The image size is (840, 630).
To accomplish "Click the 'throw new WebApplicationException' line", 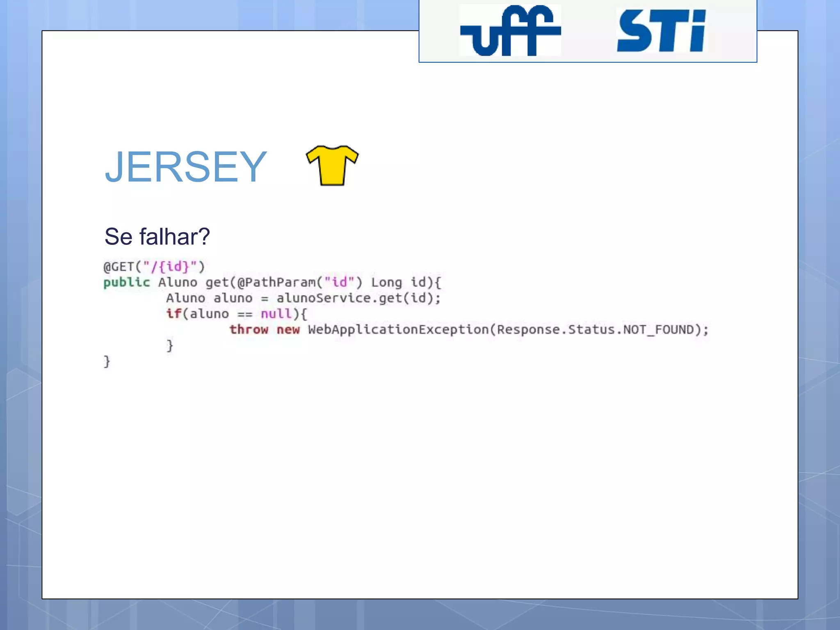I will point(469,330).
